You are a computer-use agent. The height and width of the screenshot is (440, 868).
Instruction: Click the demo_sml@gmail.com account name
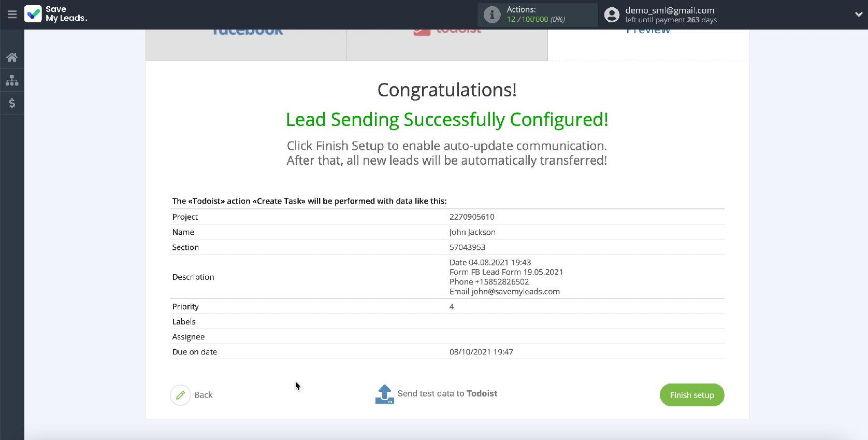(670, 10)
